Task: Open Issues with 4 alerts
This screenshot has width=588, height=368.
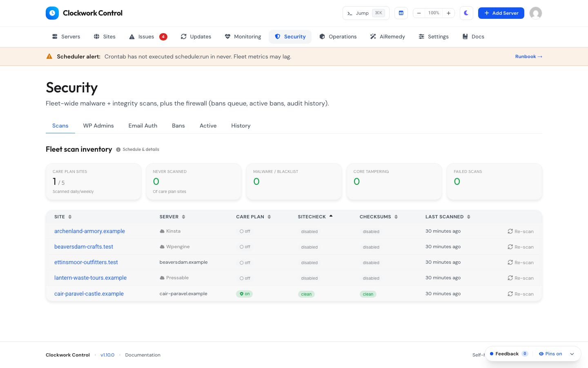Action: pos(148,37)
